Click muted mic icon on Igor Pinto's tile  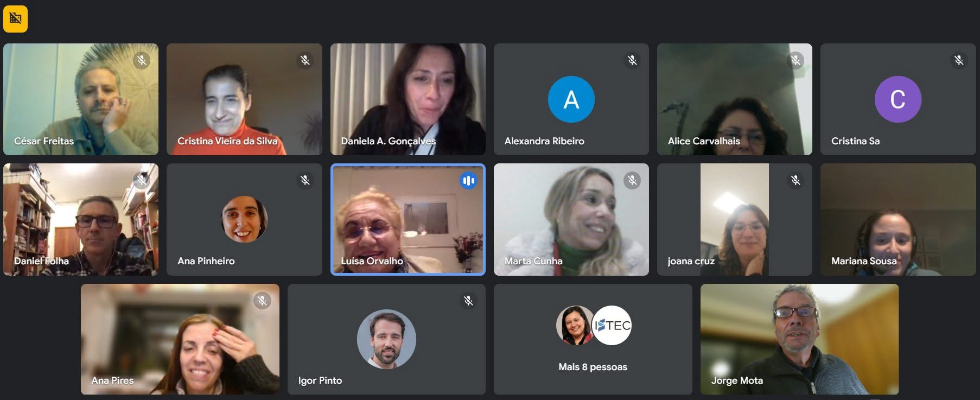(469, 301)
